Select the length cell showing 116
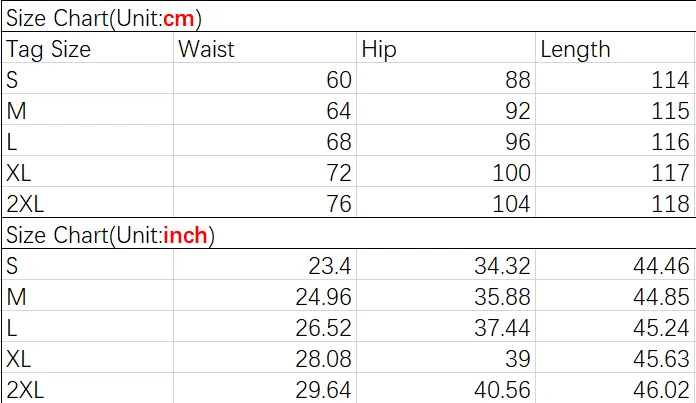 [615, 141]
